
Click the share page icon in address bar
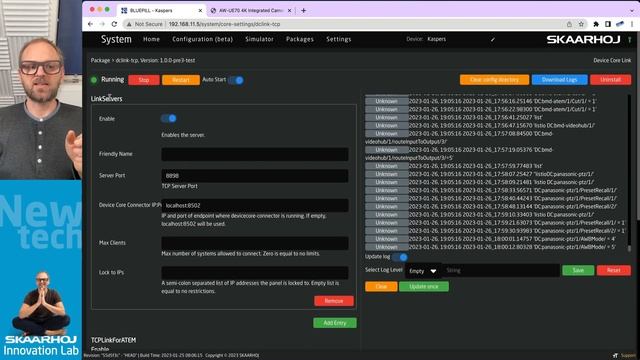(569, 24)
